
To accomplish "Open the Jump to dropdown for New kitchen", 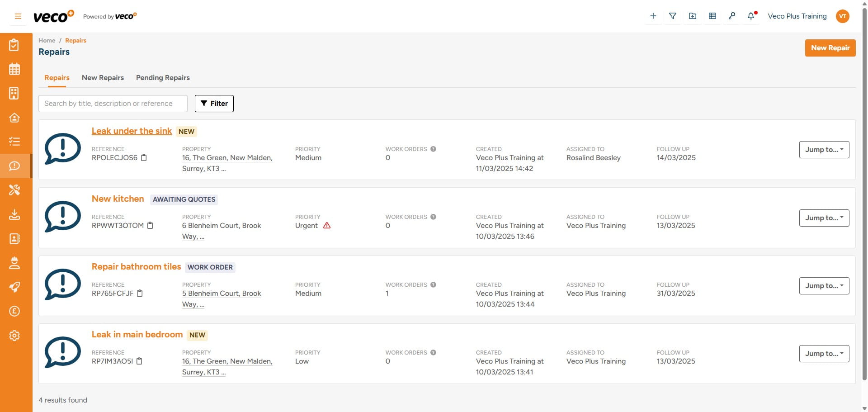I will click(x=824, y=218).
